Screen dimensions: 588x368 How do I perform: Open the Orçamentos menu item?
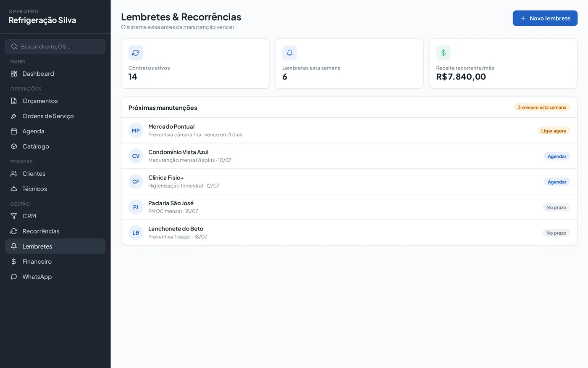(55, 101)
